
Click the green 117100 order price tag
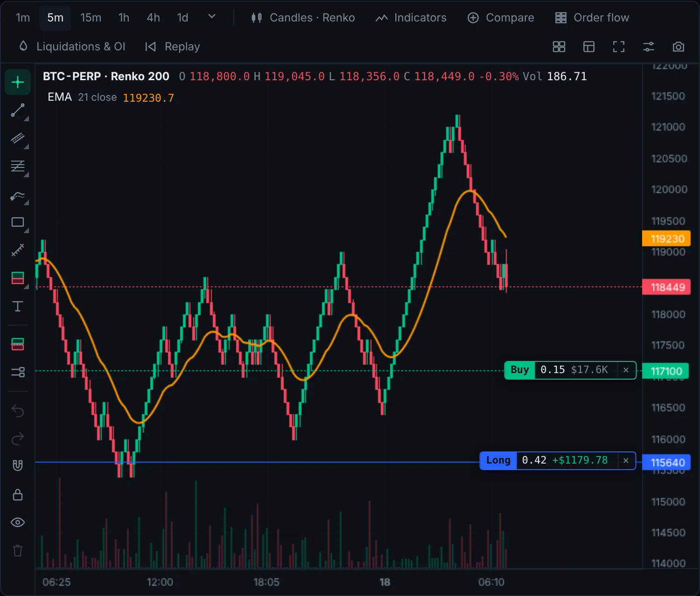pos(666,371)
